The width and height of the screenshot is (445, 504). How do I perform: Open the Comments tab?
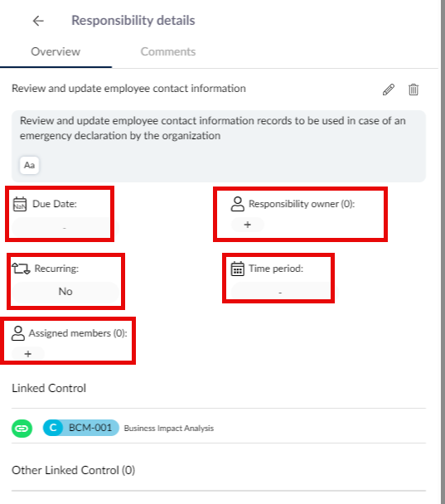(x=168, y=51)
